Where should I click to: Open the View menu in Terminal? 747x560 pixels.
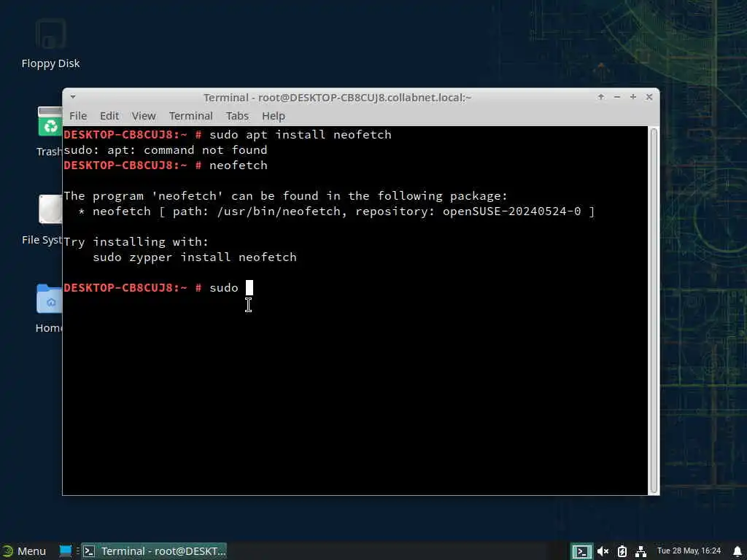[144, 116]
